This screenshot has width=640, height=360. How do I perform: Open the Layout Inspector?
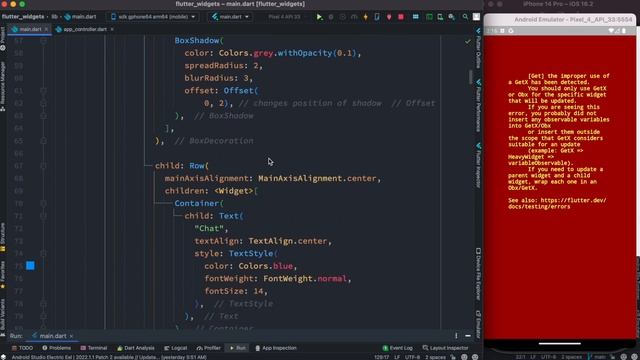445,348
